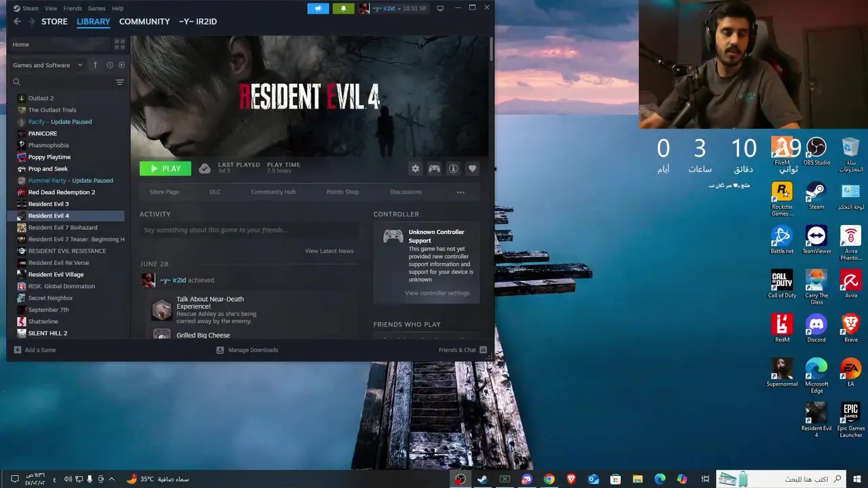This screenshot has height=488, width=868.
Task: Open Discord desktop shortcut
Action: point(816,328)
